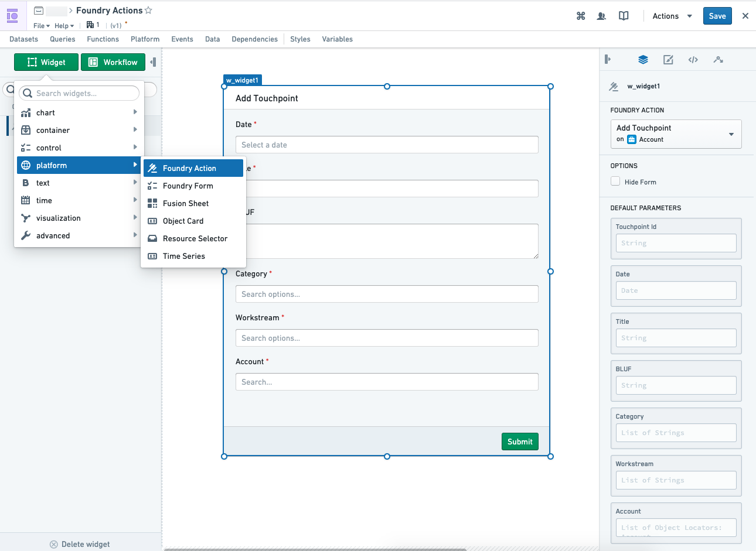756x551 pixels.
Task: Expand the text widget submenu
Action: click(135, 183)
